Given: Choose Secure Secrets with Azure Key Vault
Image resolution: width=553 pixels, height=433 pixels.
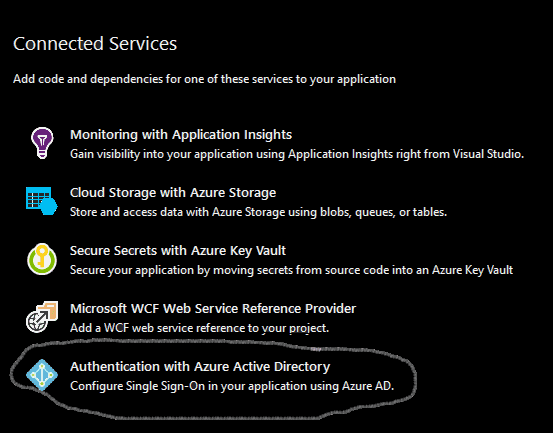Looking at the screenshot, I should click(x=178, y=251).
